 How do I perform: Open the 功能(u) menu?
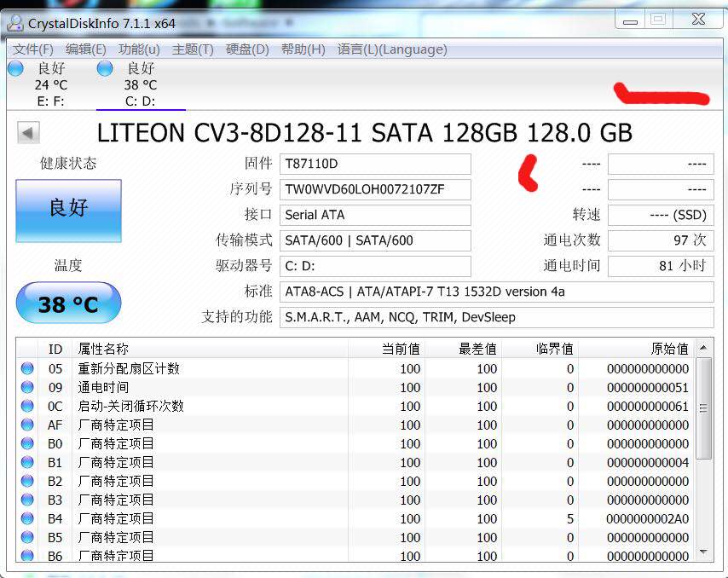(139, 49)
